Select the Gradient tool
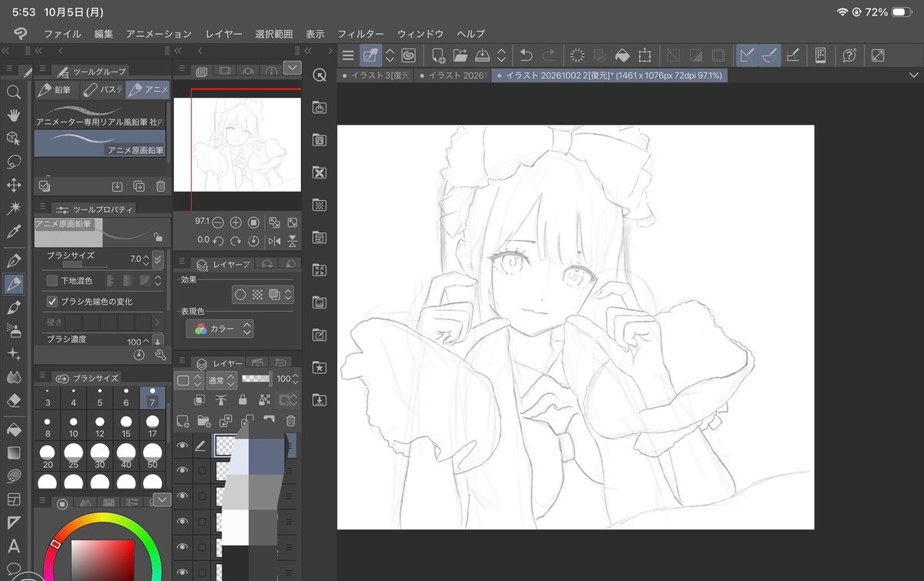The height and width of the screenshot is (581, 924). pyautogui.click(x=13, y=452)
